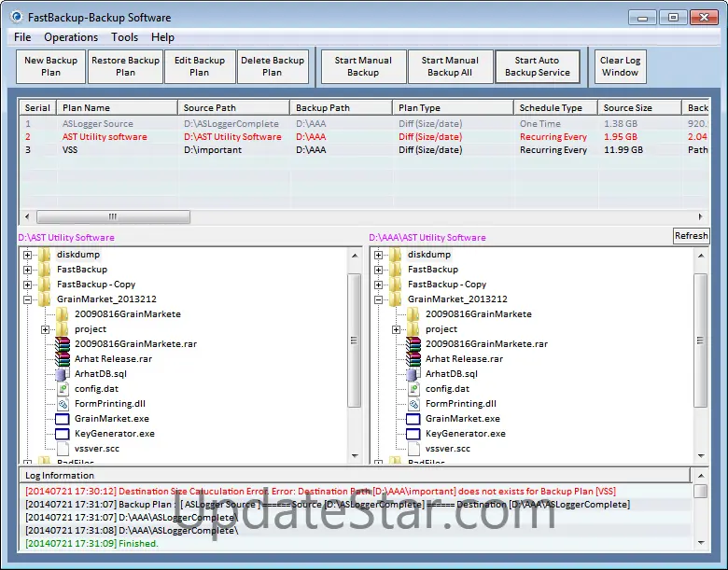This screenshot has width=728, height=570.
Task: Collapse GrainMarket_2013212 node in right tree
Action: pos(378,299)
